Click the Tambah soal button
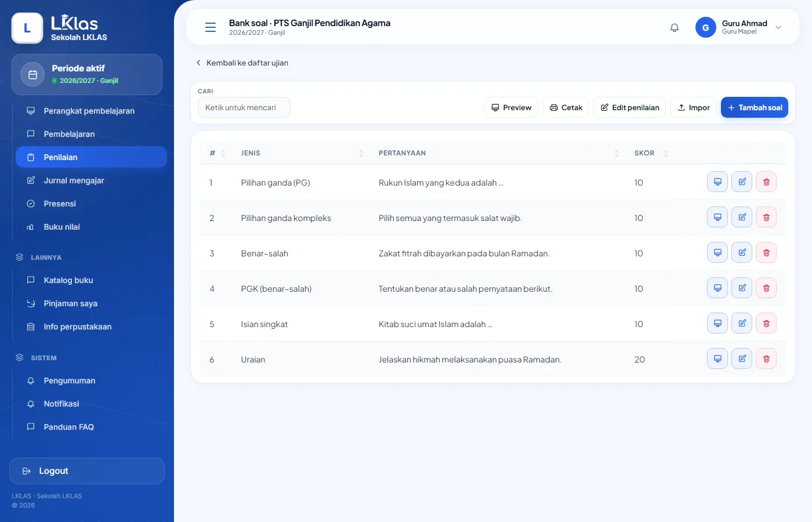The height and width of the screenshot is (522, 812). [755, 107]
